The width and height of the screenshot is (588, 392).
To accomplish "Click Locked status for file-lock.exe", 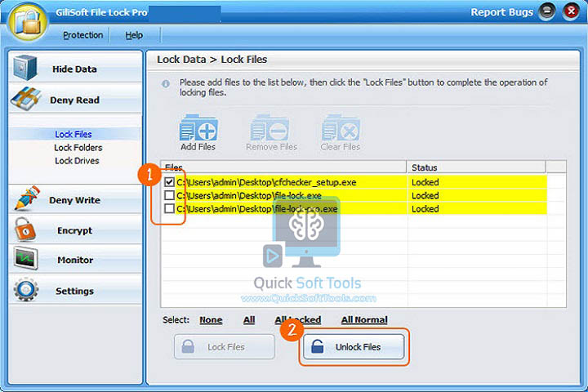I will [x=425, y=195].
